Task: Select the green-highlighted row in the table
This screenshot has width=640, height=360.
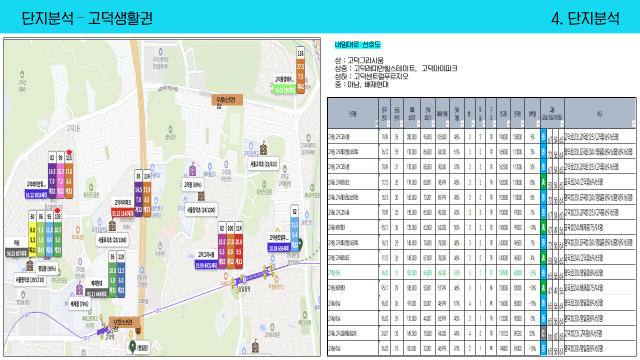Action: coord(482,273)
